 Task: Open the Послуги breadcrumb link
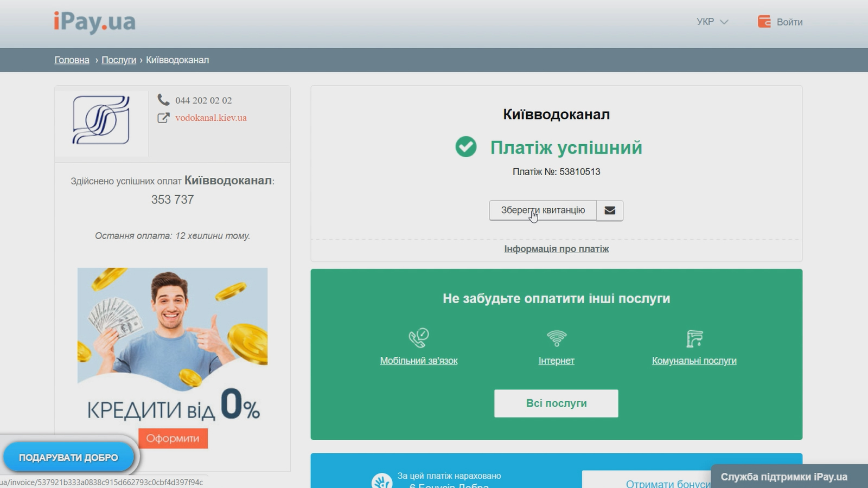click(119, 60)
